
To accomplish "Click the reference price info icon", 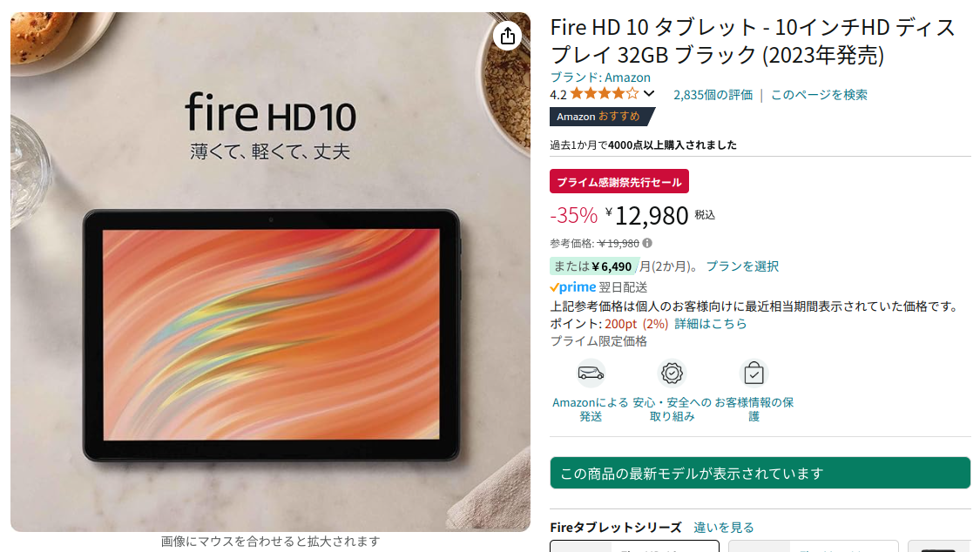I will (x=647, y=243).
